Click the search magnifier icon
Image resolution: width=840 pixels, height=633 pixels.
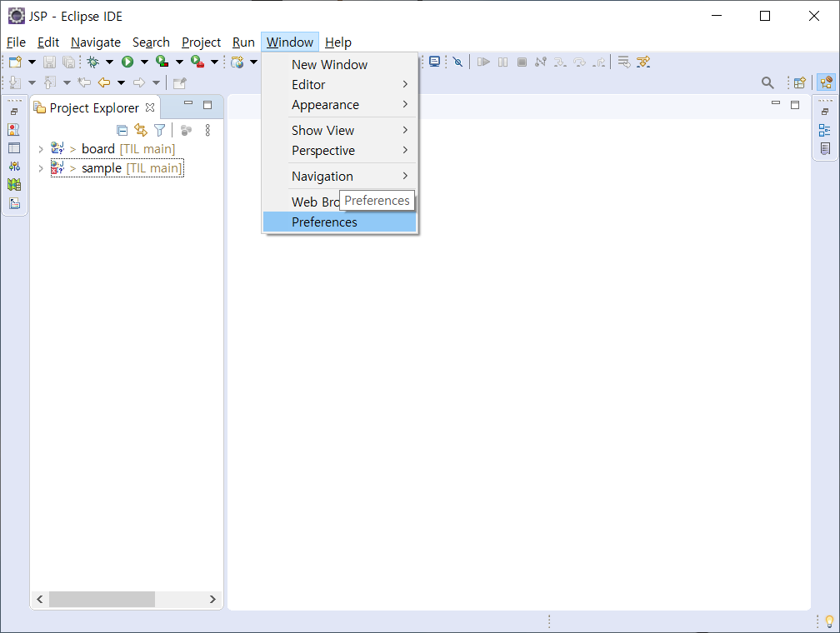(x=767, y=82)
